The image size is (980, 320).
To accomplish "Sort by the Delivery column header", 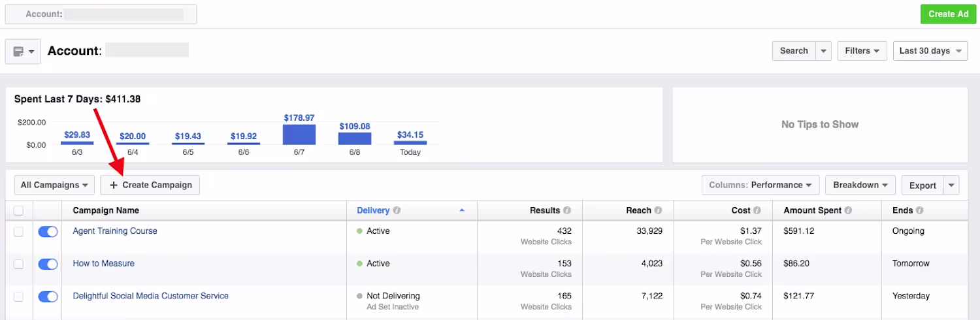I will [373, 210].
